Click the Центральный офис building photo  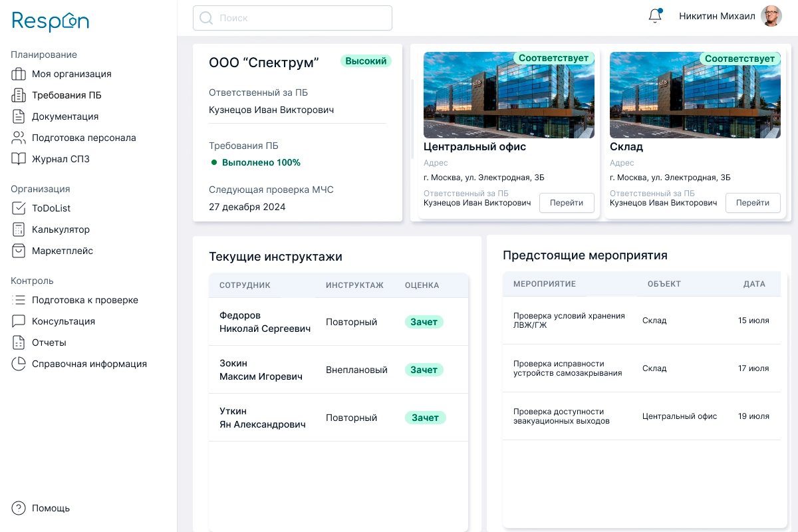click(x=509, y=95)
